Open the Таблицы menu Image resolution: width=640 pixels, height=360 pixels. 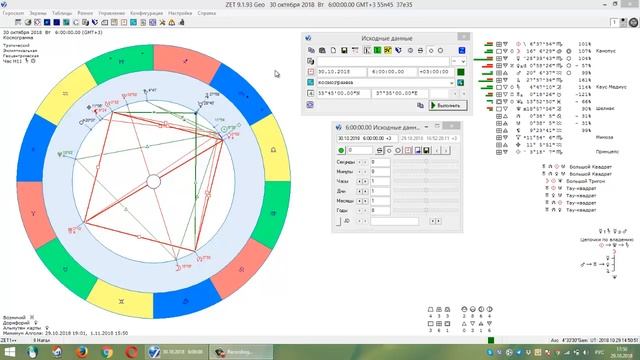62,13
